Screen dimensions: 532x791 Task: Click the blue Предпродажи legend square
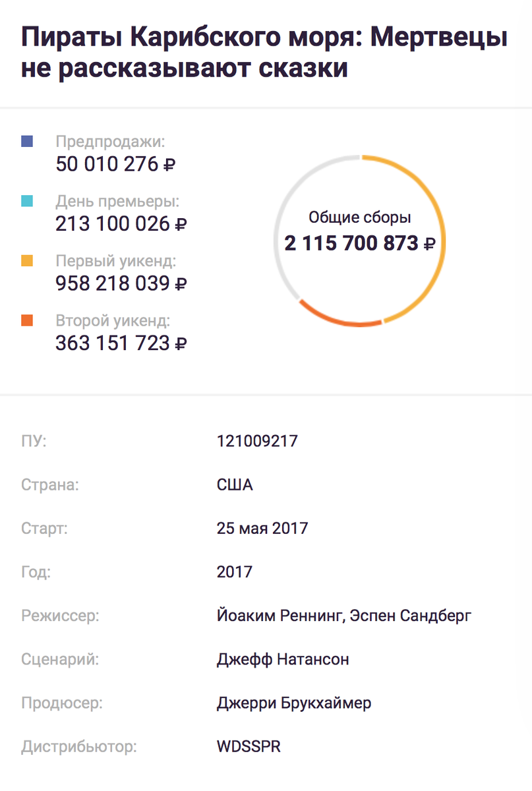click(x=27, y=141)
